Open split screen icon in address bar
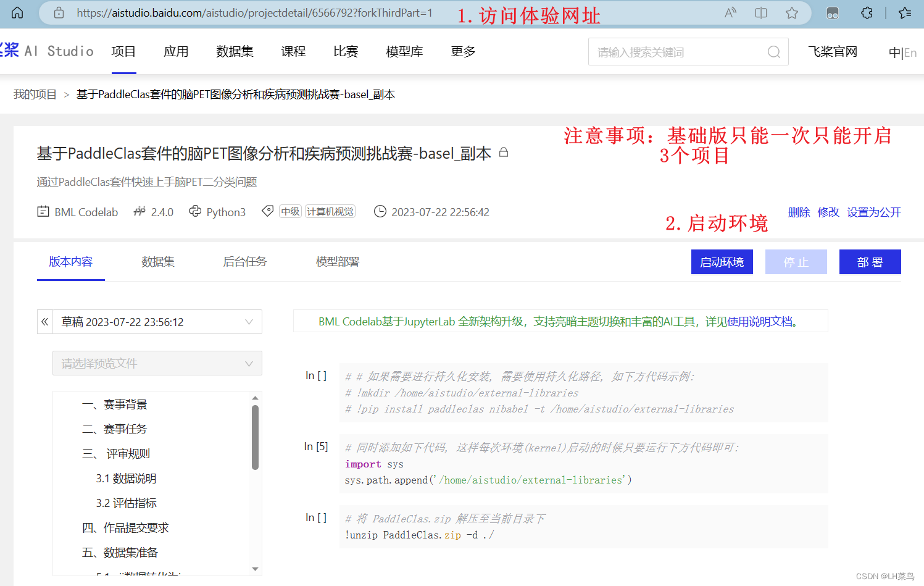The width and height of the screenshot is (924, 586). [x=761, y=13]
